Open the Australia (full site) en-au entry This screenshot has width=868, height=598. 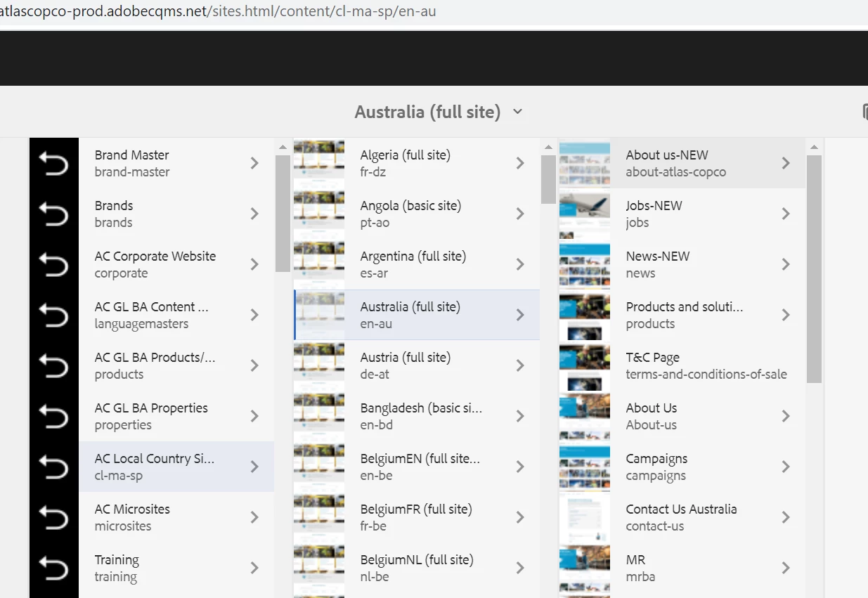pyautogui.click(x=417, y=315)
